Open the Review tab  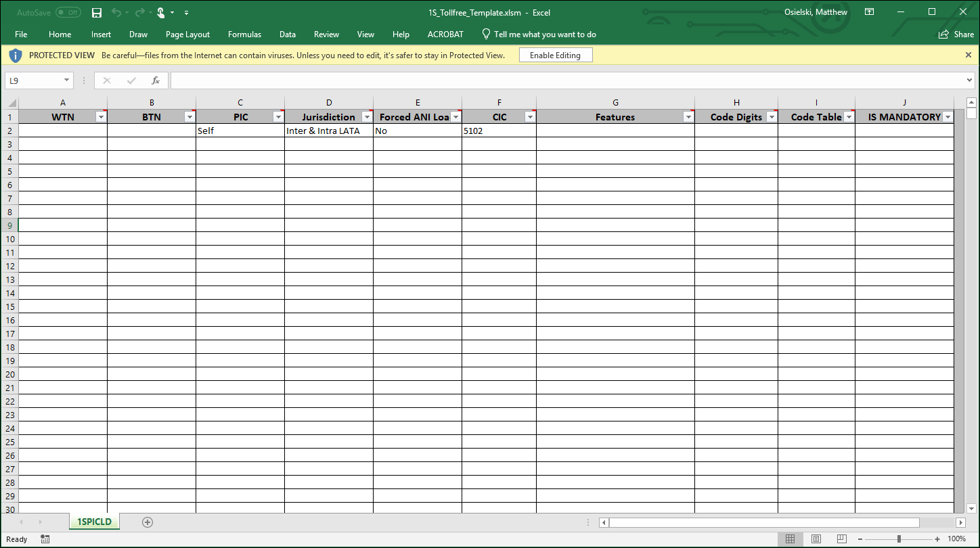click(327, 35)
